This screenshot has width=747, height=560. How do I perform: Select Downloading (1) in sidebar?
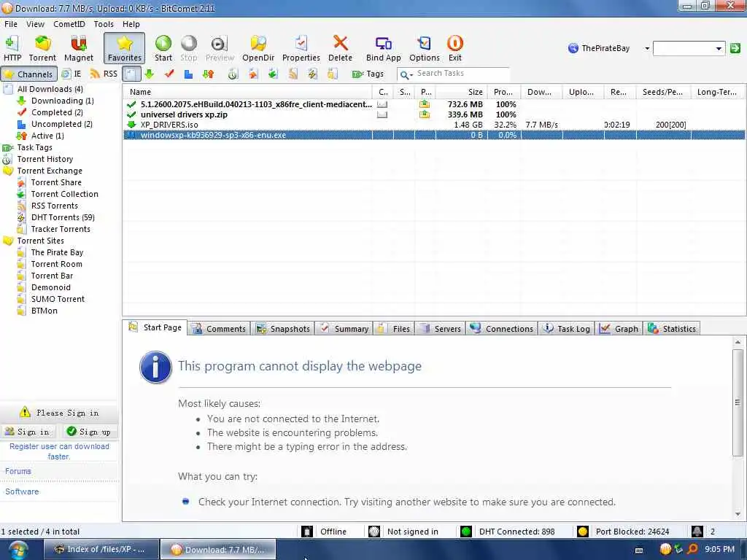[x=63, y=101]
